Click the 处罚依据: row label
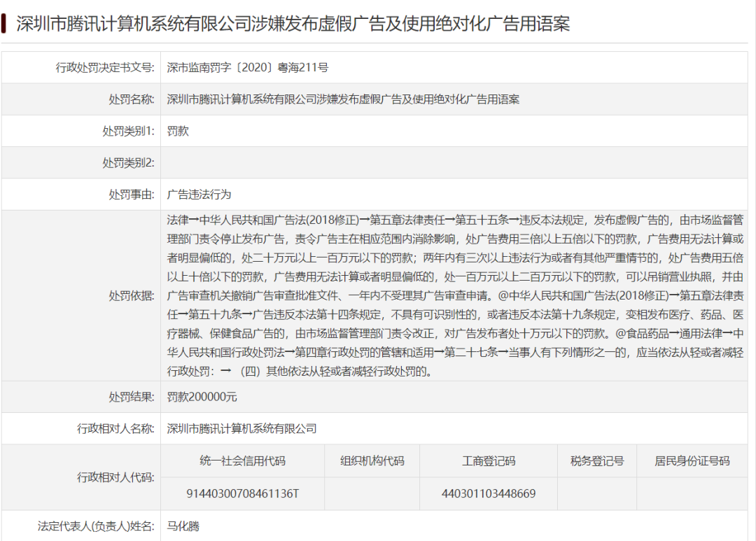The image size is (756, 541). (132, 295)
